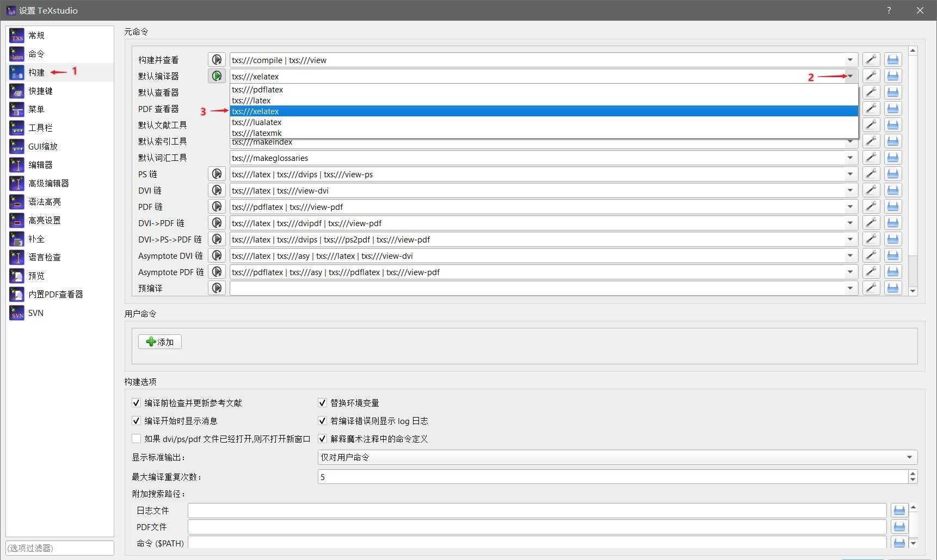Screen dimensions: 937x560
Task: Select txs:///latex from dropdown list
Action: pyautogui.click(x=544, y=101)
